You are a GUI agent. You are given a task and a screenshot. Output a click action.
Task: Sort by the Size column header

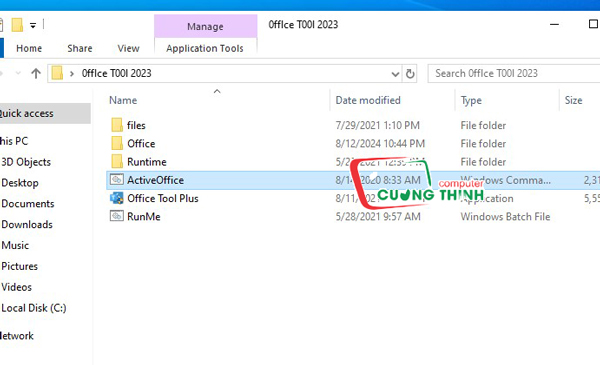pyautogui.click(x=573, y=100)
